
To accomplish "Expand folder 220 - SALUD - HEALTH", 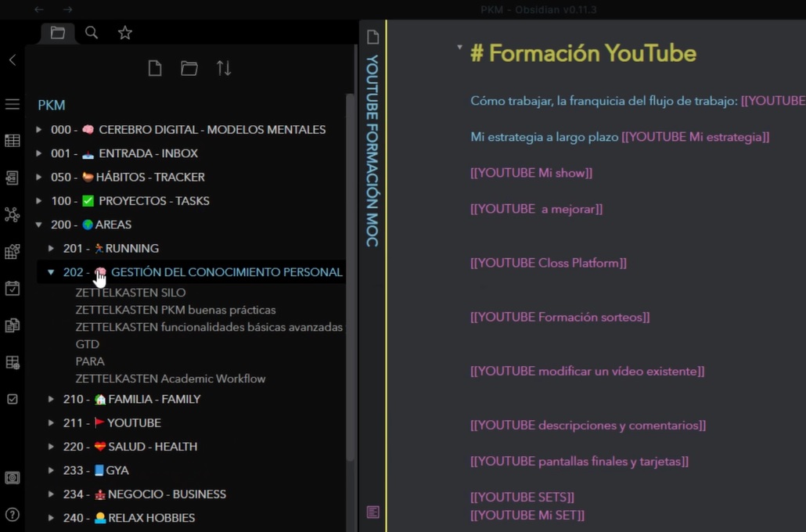I will pyautogui.click(x=52, y=446).
